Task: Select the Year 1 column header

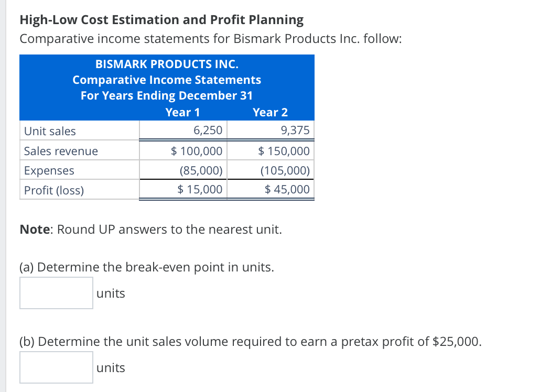Action: point(182,112)
